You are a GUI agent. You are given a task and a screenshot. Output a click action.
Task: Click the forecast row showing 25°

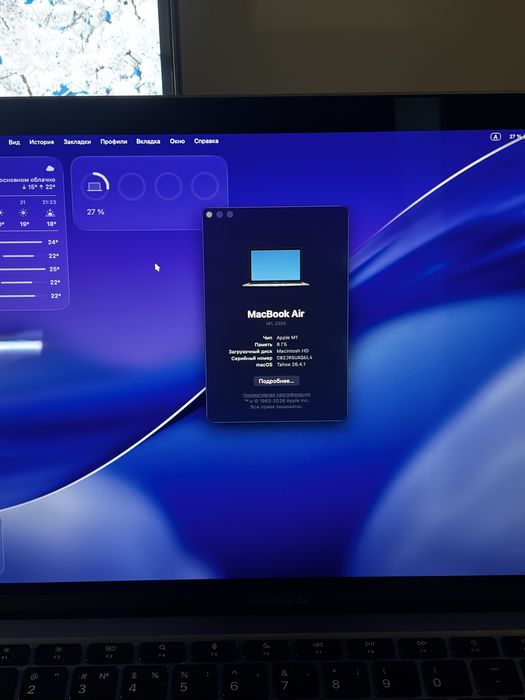point(29,269)
